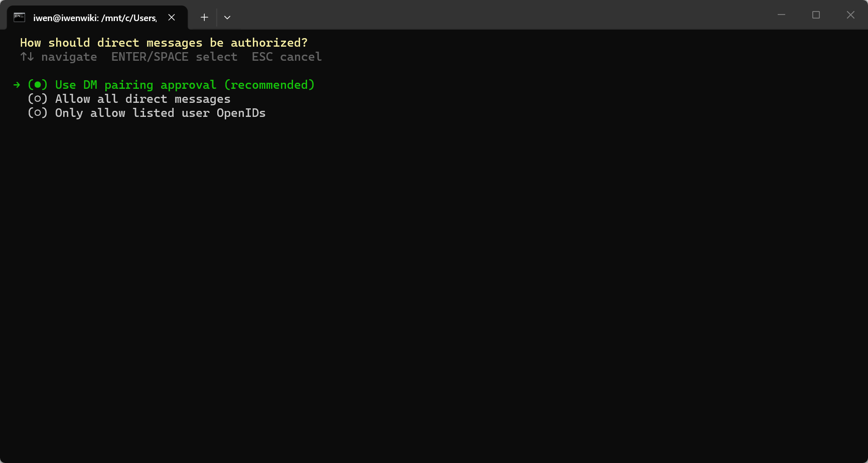Open a new terminal tab
Screen dimensions: 868x463
click(x=204, y=18)
